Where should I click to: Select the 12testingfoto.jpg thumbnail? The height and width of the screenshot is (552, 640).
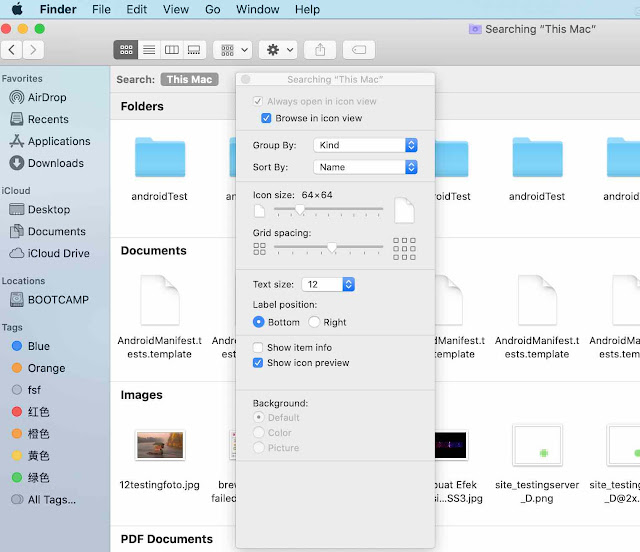tap(160, 445)
